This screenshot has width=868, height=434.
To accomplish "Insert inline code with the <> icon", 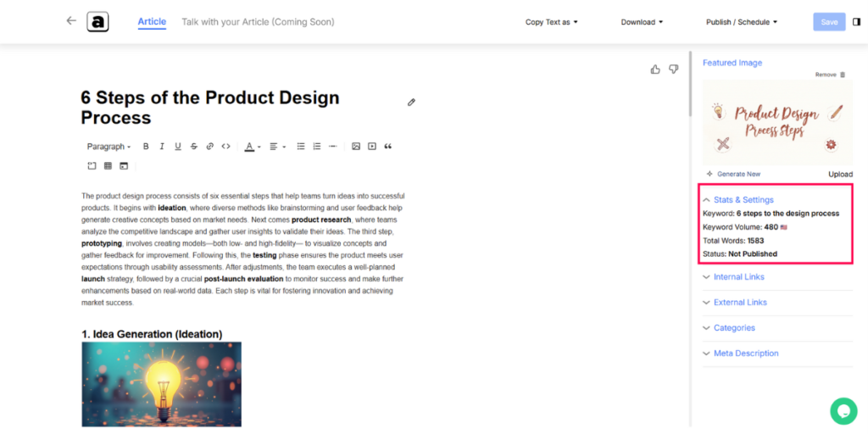I will click(x=225, y=147).
